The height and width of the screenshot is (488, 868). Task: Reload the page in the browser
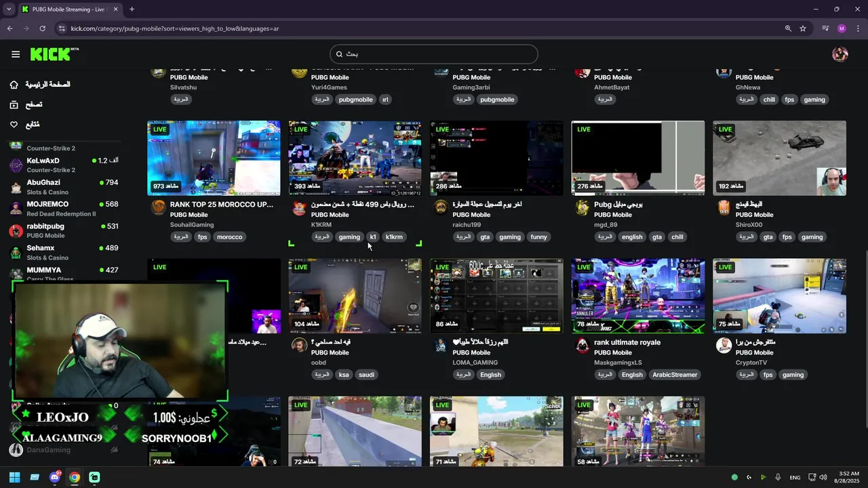pos(42,28)
